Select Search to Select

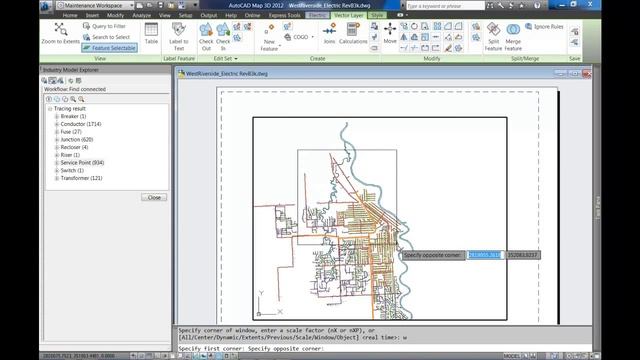click(106, 37)
